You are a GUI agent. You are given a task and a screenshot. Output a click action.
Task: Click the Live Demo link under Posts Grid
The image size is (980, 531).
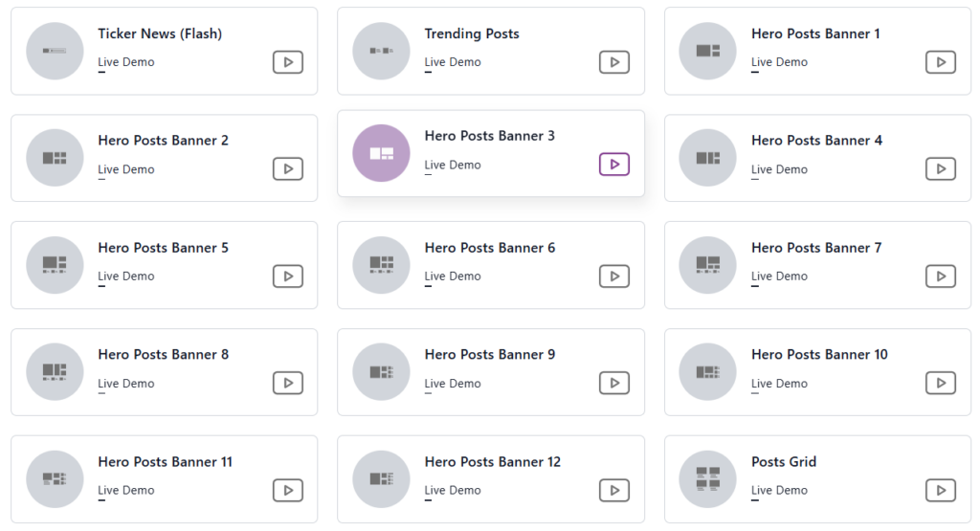click(x=779, y=491)
